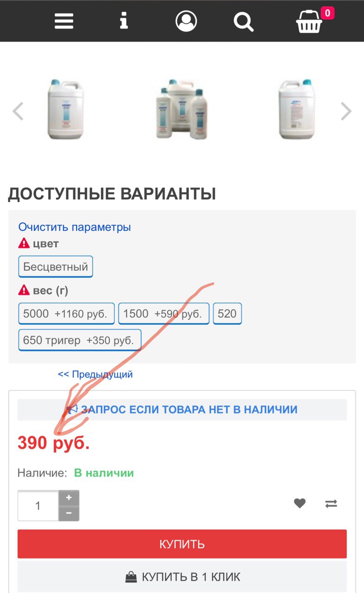The image size is (364, 593).
Task: Open the hamburger menu icon
Action: 64,21
